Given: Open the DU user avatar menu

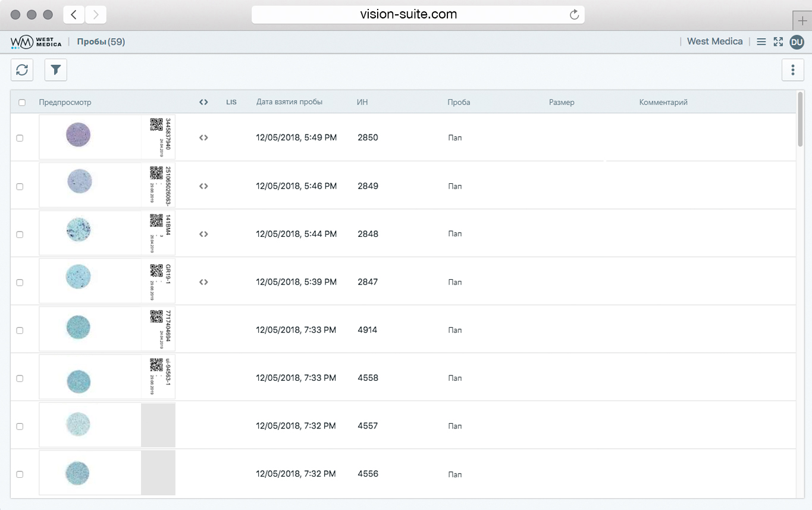Looking at the screenshot, I should (x=797, y=42).
